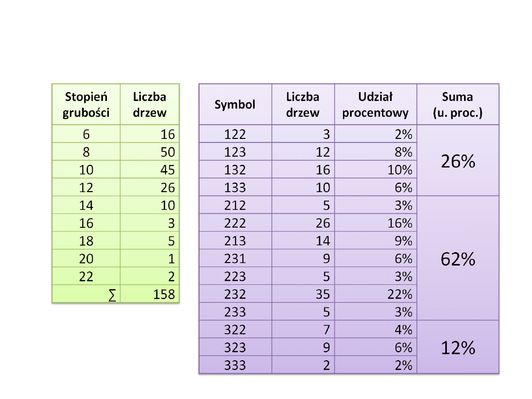The width and height of the screenshot is (532, 399).
Task: Click the symbol cell 323
Action: pos(235,347)
